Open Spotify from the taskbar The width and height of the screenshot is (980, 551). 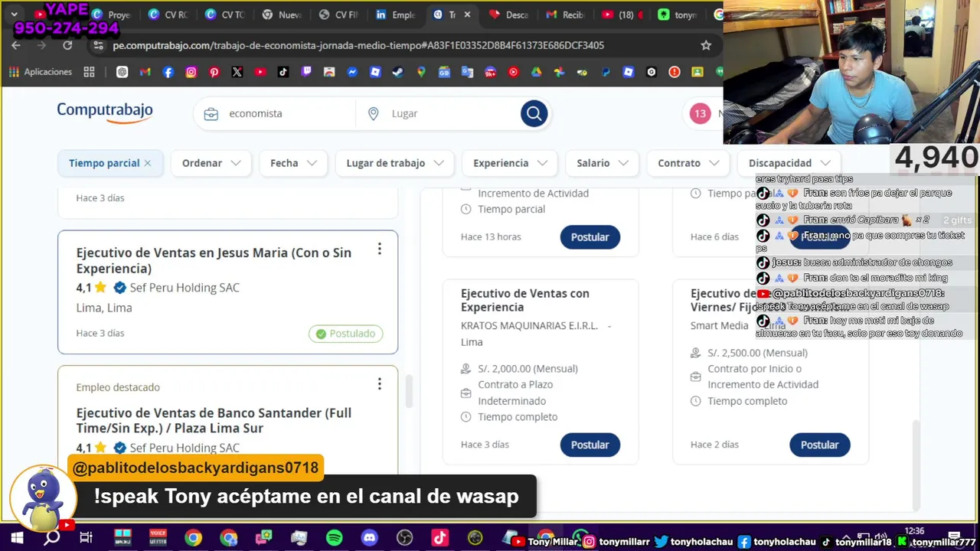(334, 538)
